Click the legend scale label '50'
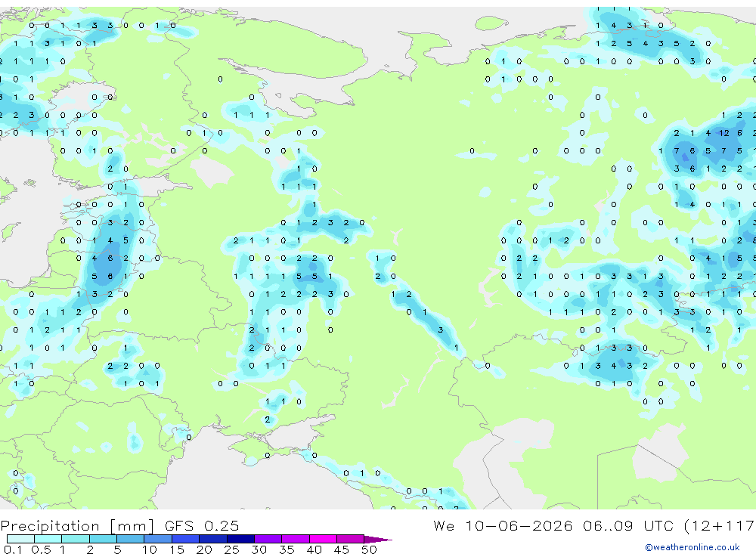 (x=369, y=549)
